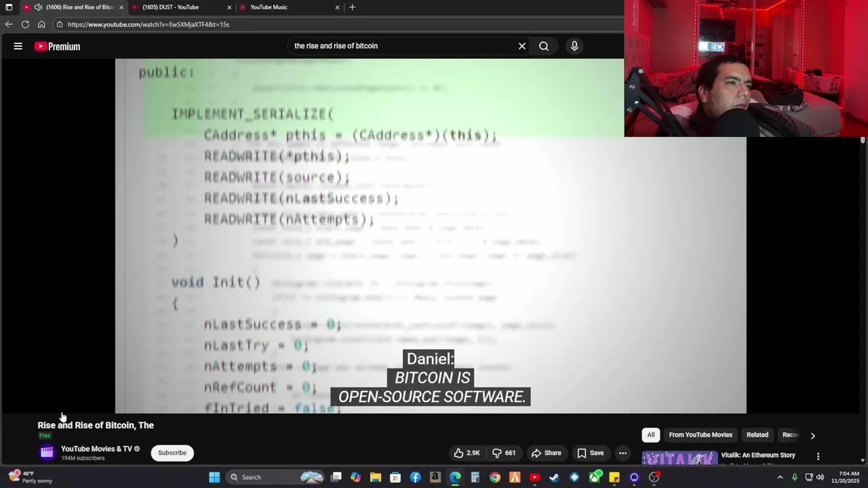
Task: Open Calculator from taskbar
Action: [x=475, y=477]
